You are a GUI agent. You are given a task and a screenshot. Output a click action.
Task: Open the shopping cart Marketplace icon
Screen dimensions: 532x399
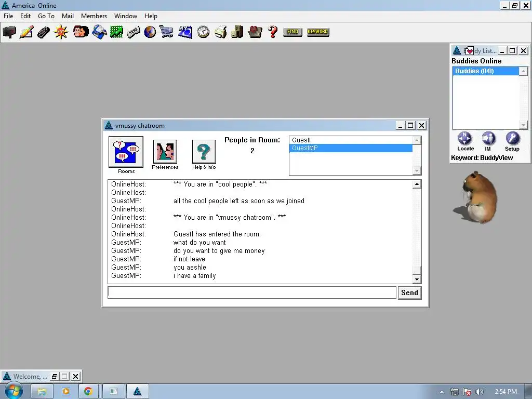pos(166,32)
